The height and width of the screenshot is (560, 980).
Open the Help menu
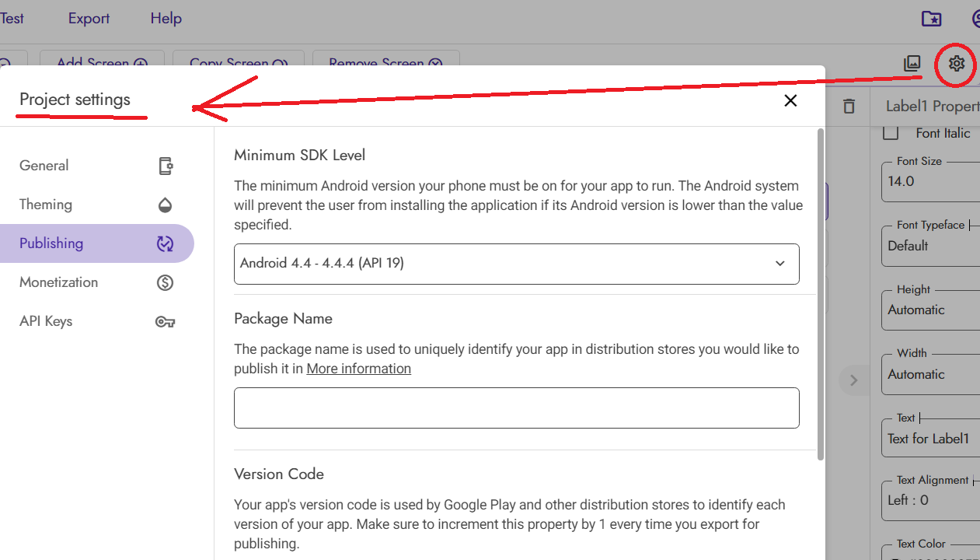coord(166,19)
